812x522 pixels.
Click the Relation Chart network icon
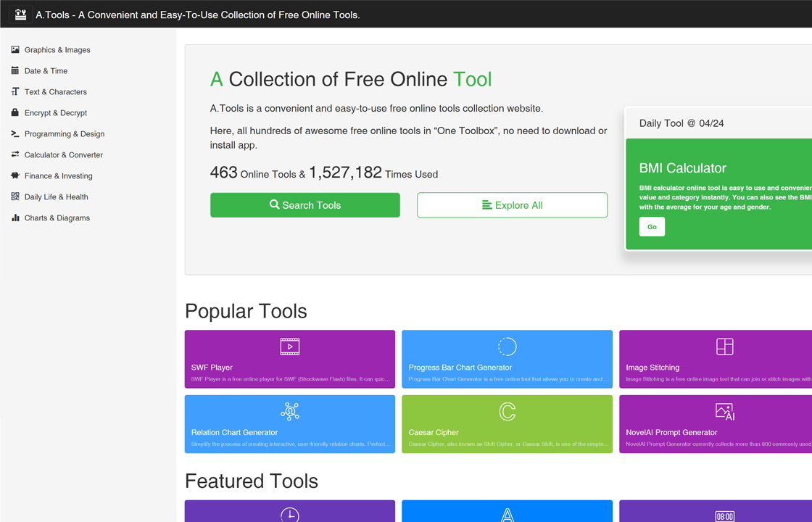click(290, 411)
